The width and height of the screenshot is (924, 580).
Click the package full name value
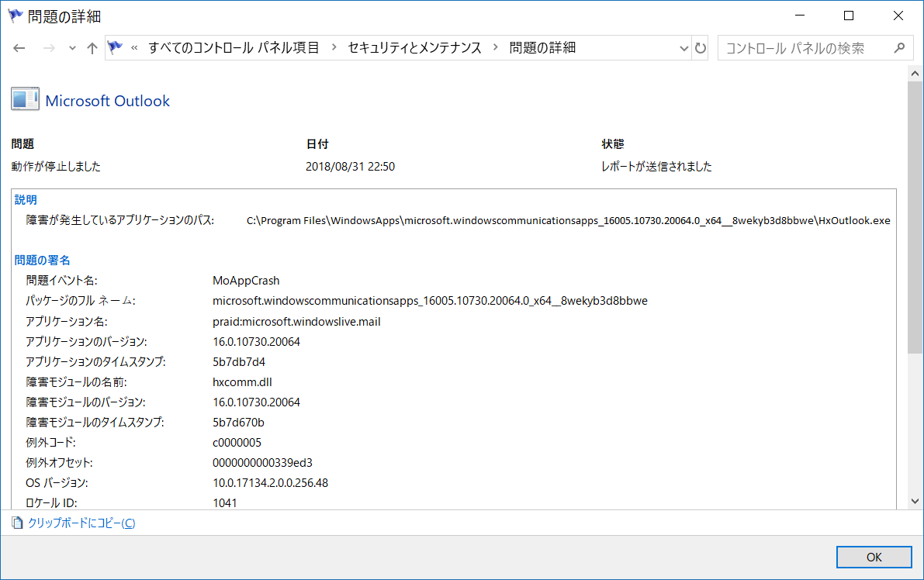point(430,301)
